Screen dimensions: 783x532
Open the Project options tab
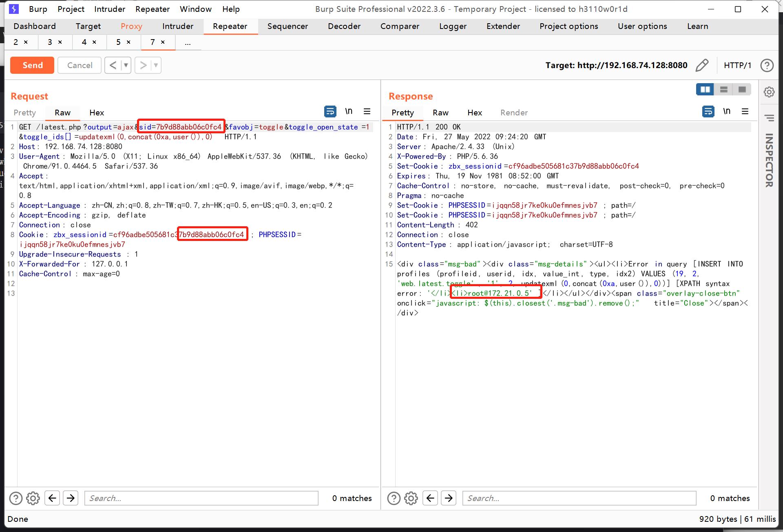(569, 26)
